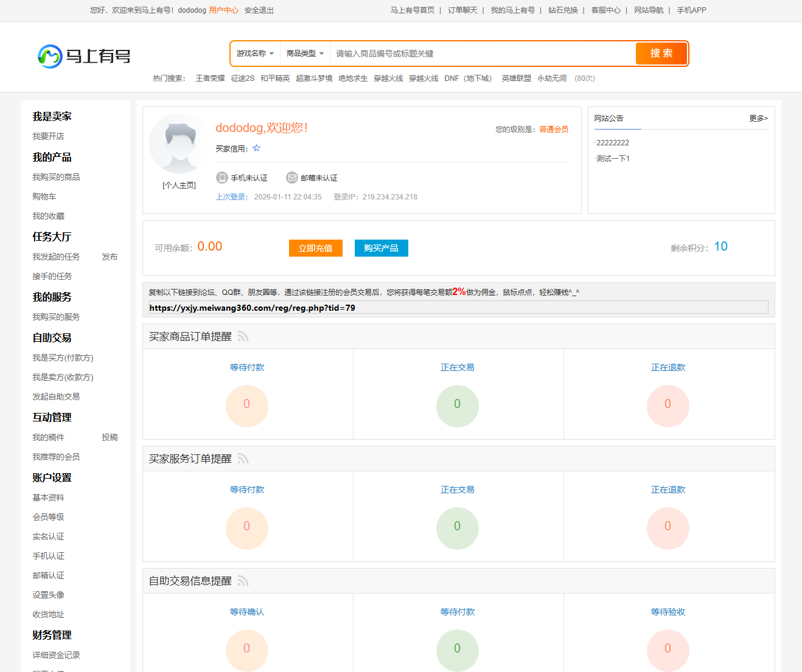Click the blue 购买产品 button
The image size is (802, 672).
[x=381, y=248]
